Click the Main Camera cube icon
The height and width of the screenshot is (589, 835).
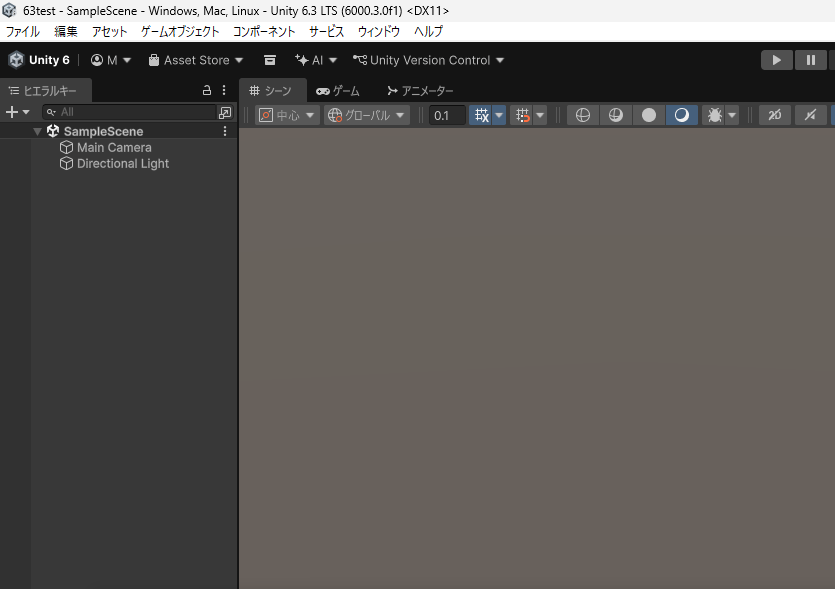click(x=67, y=147)
